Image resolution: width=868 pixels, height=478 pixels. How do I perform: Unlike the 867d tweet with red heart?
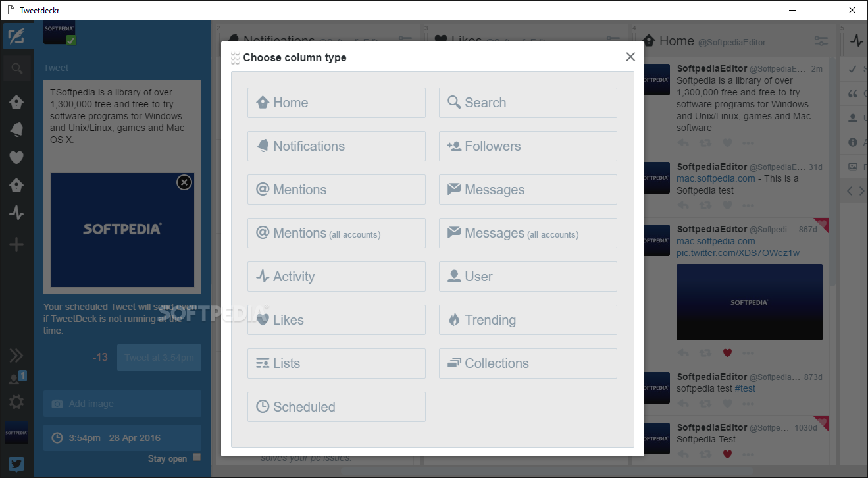727,353
